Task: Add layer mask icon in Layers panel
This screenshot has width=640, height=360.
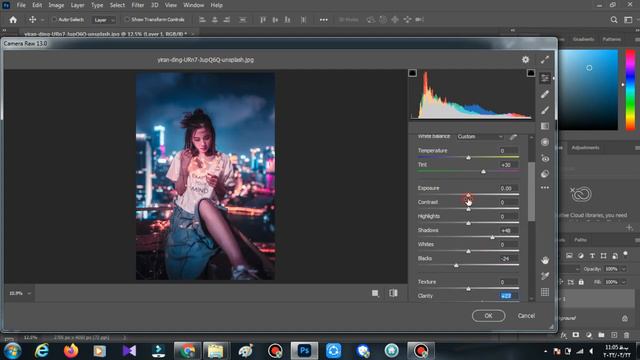Action: (x=576, y=335)
